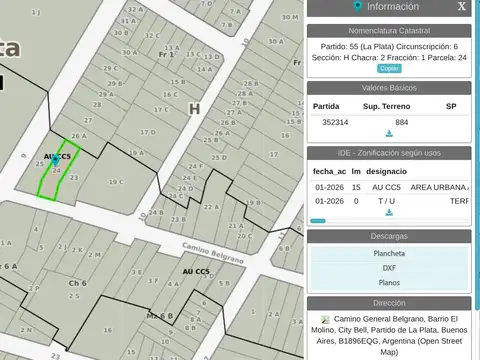Image resolution: width=480 pixels, height=360 pixels.
Task: Click the SP column header
Action: click(451, 106)
